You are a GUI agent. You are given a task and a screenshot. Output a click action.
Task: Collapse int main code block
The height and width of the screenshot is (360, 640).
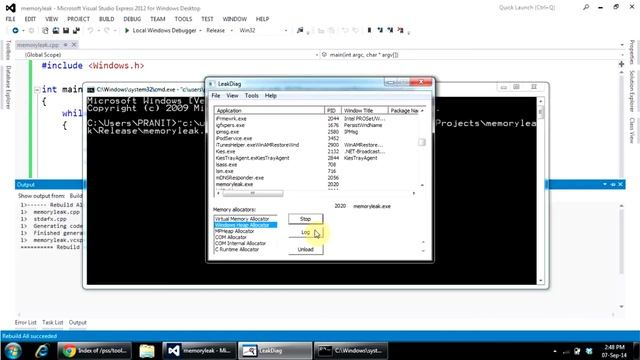tap(37, 89)
